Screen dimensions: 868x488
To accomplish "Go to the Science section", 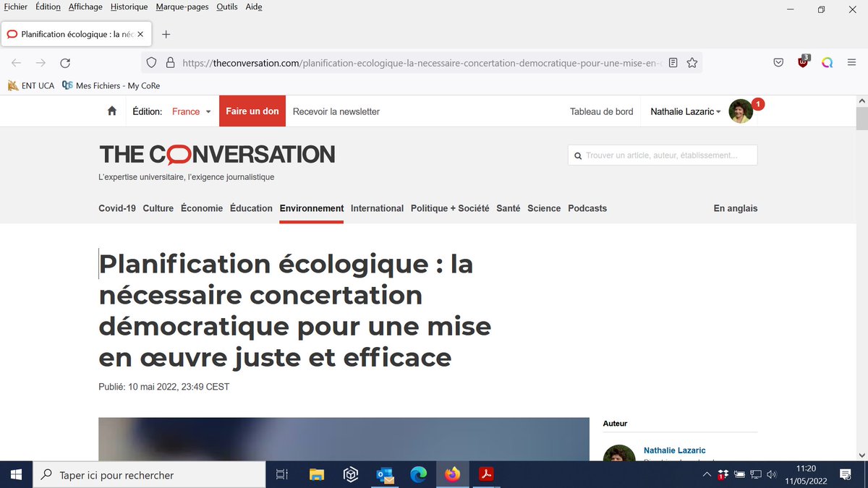I will tap(544, 208).
